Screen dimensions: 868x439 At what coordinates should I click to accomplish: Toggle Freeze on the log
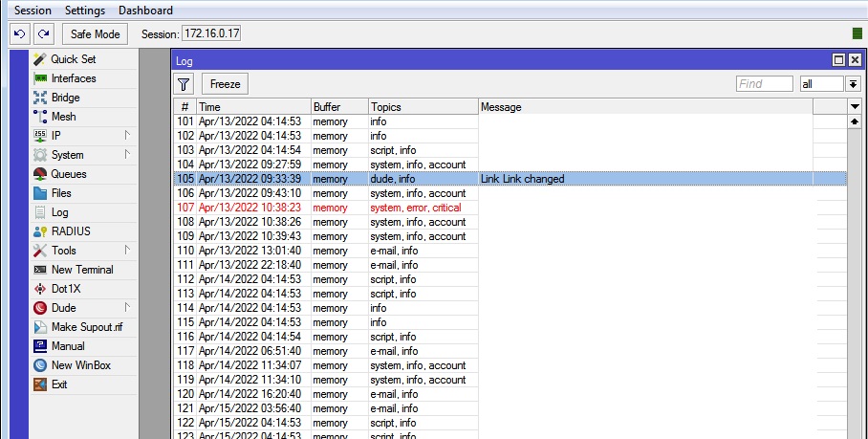tap(225, 84)
